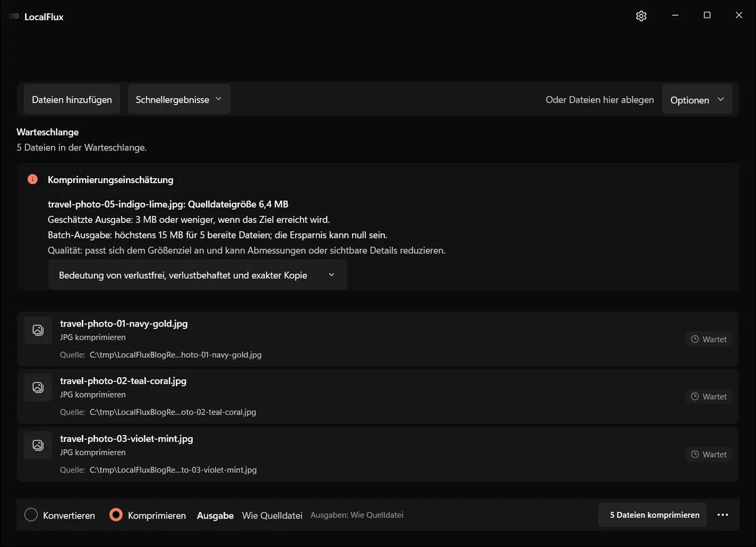756x547 pixels.
Task: Click Wartet status badge for travel-photo-03-violet-mint.jpg
Action: click(x=709, y=454)
